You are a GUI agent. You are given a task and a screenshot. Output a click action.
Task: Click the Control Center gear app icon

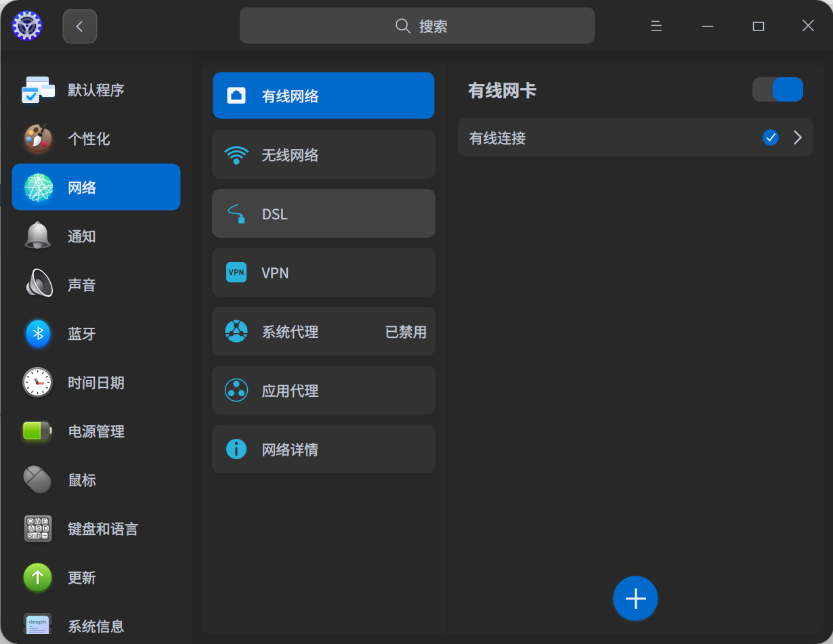(x=27, y=26)
